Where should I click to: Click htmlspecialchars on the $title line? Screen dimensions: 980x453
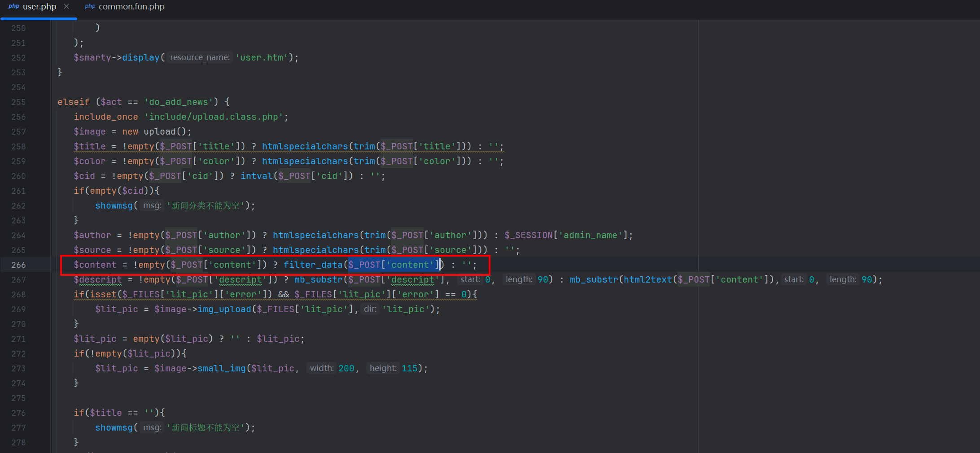coord(305,147)
